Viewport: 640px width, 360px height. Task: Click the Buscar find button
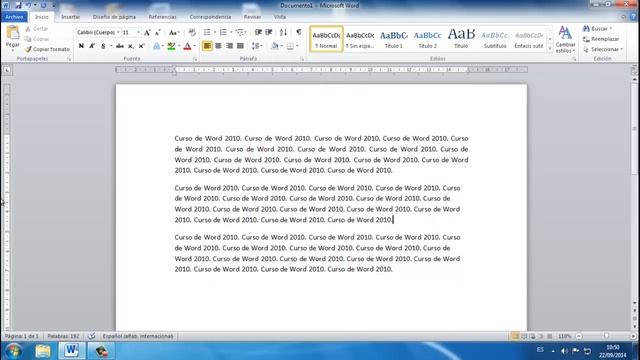tap(598, 29)
